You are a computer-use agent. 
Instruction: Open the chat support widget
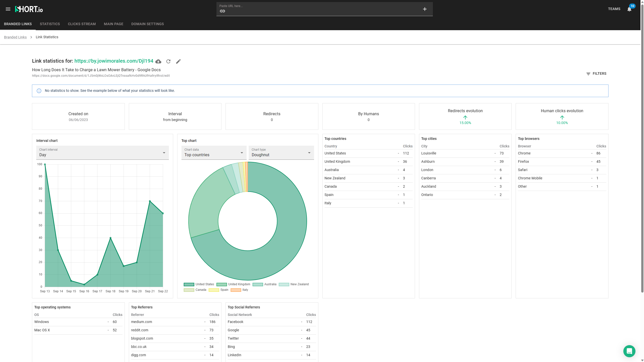point(629,351)
